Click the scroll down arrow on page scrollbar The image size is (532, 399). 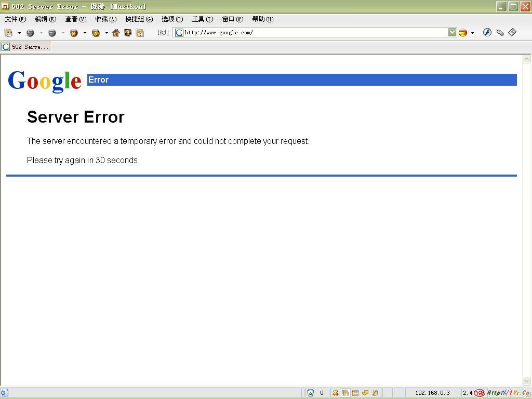click(526, 381)
